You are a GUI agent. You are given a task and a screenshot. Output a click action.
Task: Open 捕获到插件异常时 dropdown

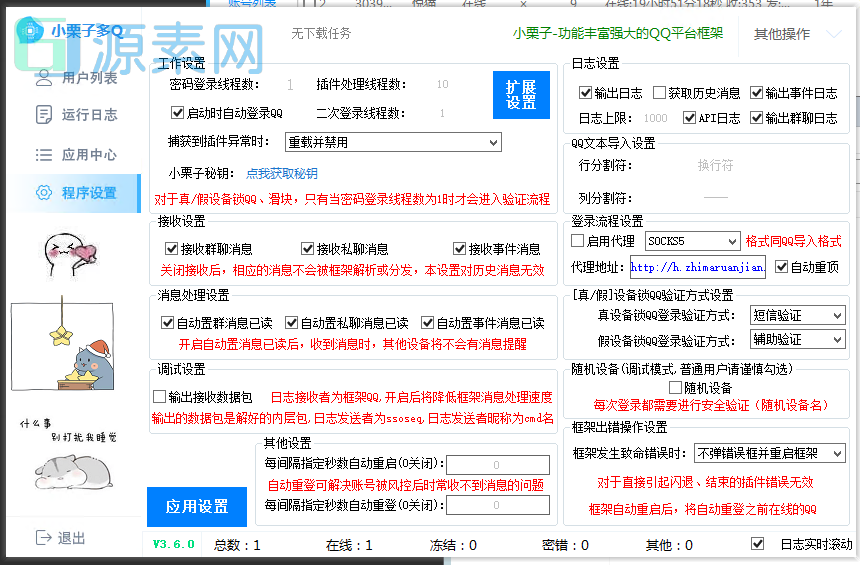393,143
